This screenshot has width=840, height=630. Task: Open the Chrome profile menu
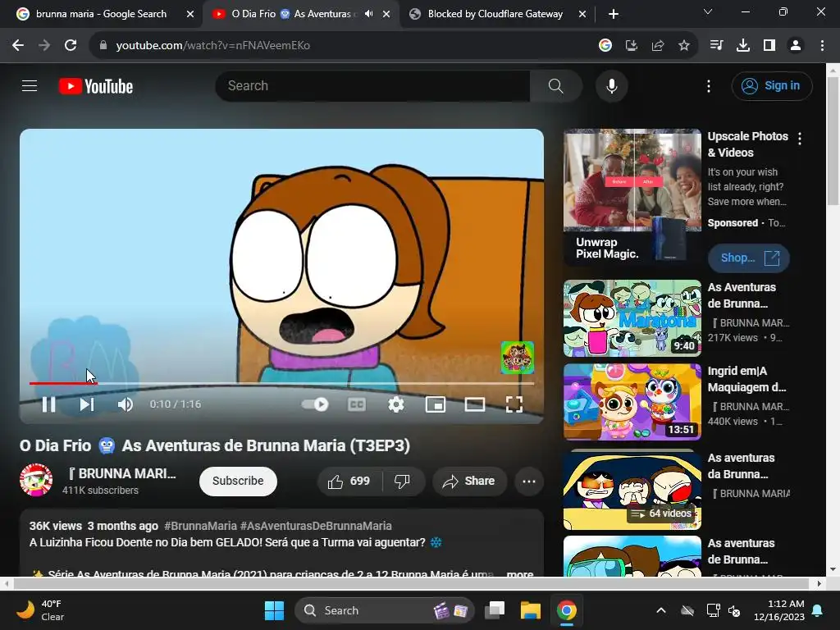(796, 46)
